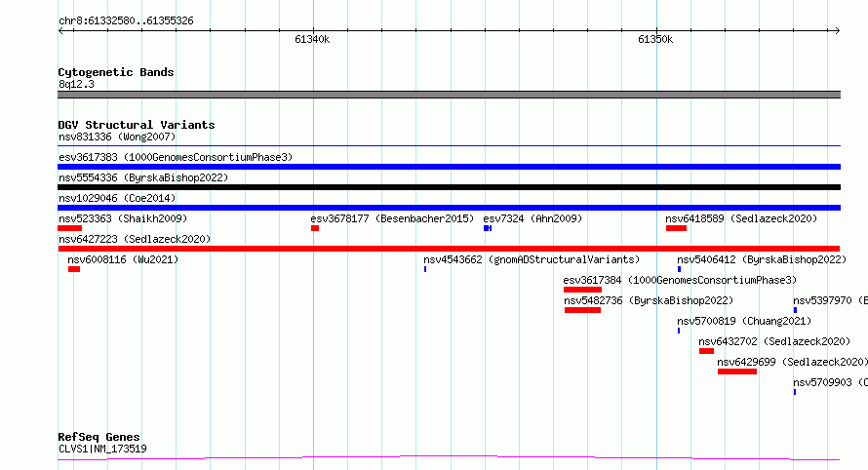This screenshot has height=470, width=868.
Task: Click the black bar for nsv5554336
Action: (x=449, y=187)
